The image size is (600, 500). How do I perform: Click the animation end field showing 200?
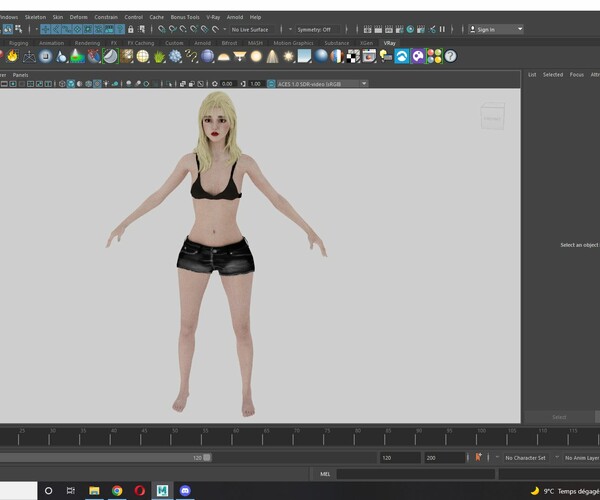pyautogui.click(x=444, y=458)
